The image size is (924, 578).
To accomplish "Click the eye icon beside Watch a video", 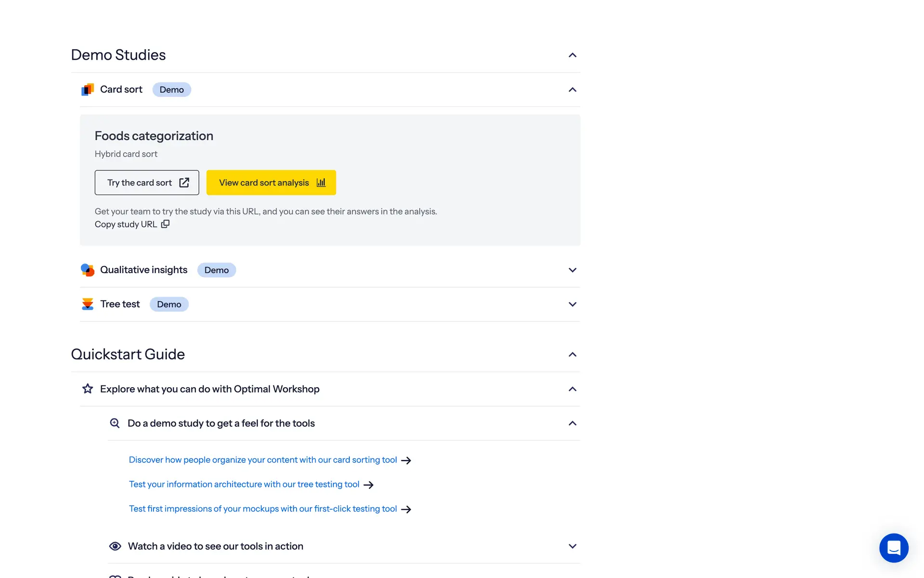I will [x=115, y=546].
